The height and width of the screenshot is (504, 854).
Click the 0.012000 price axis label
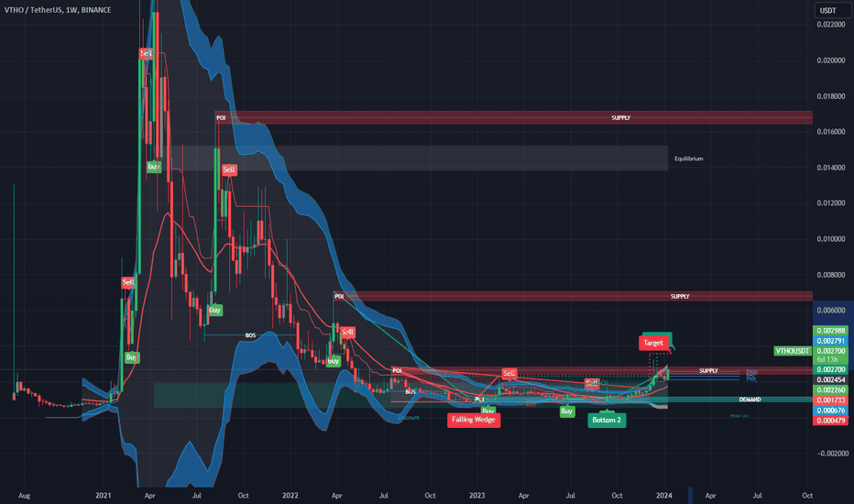830,203
